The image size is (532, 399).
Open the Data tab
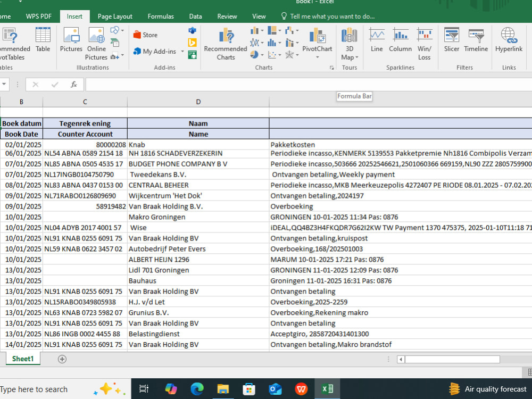click(x=195, y=16)
